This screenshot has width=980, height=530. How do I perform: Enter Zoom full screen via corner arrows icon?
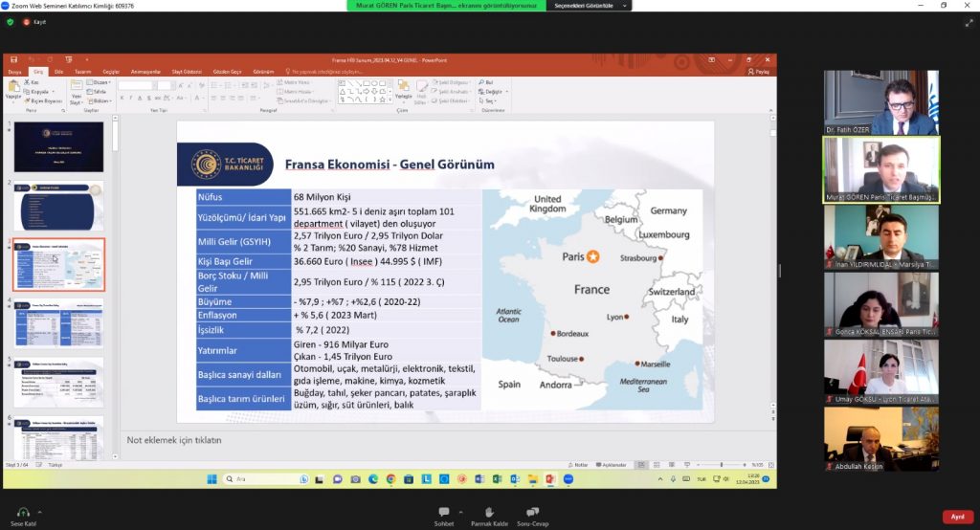point(969,23)
